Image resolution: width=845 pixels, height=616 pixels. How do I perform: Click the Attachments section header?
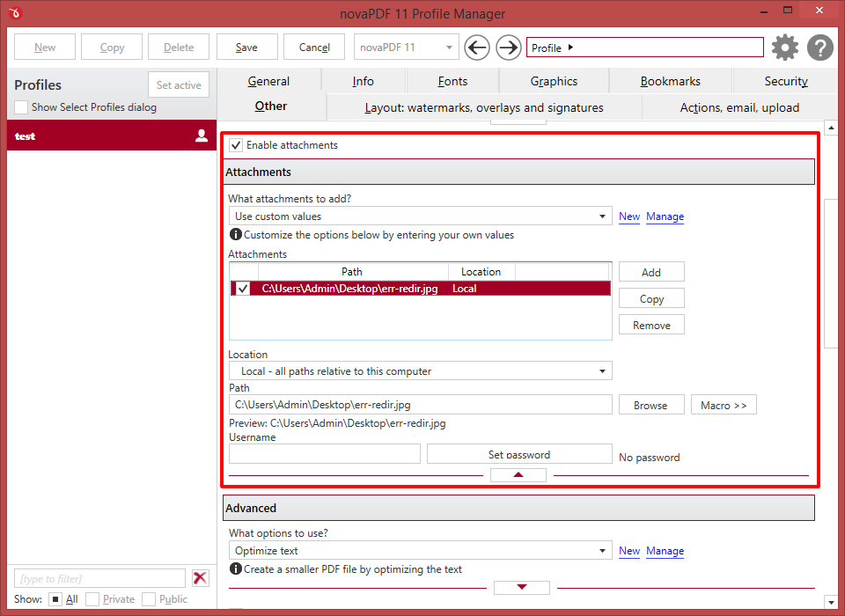(518, 172)
